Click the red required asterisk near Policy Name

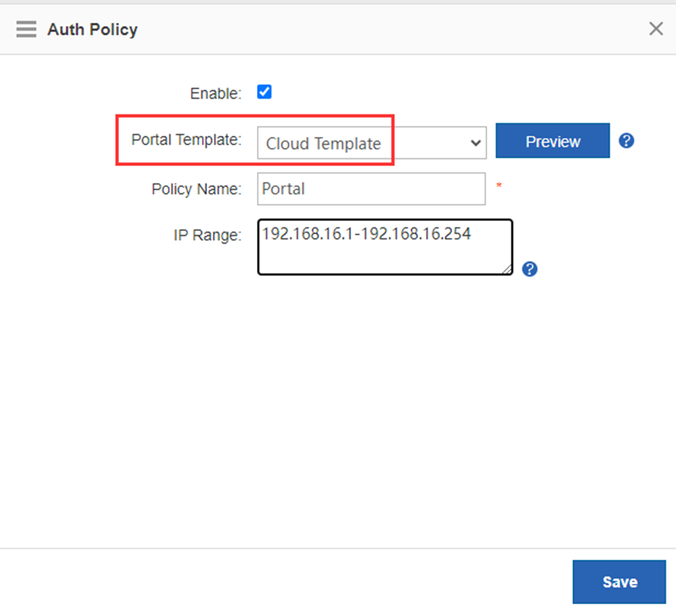pos(499,187)
